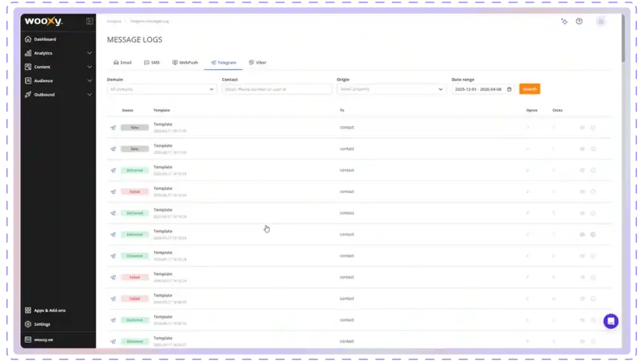The width and height of the screenshot is (644, 362).
Task: Open the user avatar menu
Action: pos(601,22)
